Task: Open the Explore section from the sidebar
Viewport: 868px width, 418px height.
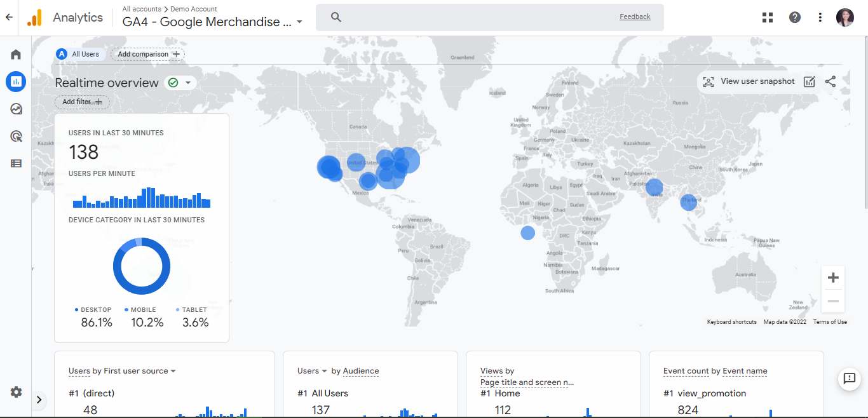Action: tap(15, 109)
